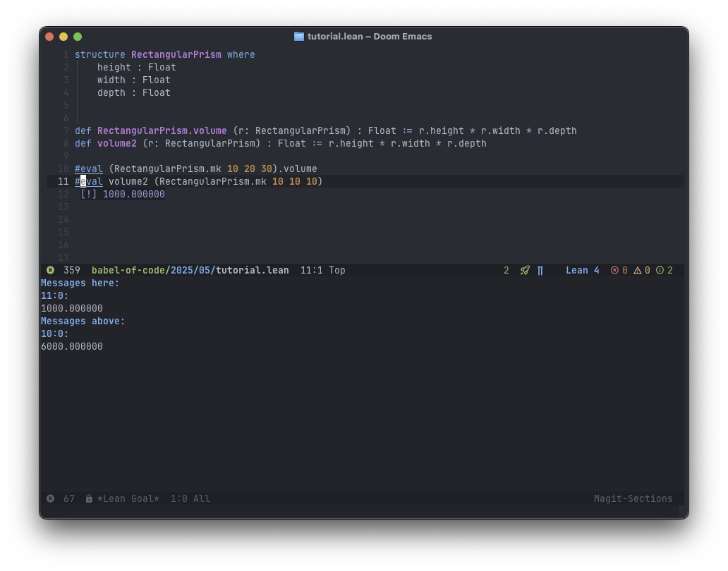Click '10 10 10' arguments on line 11

(294, 181)
